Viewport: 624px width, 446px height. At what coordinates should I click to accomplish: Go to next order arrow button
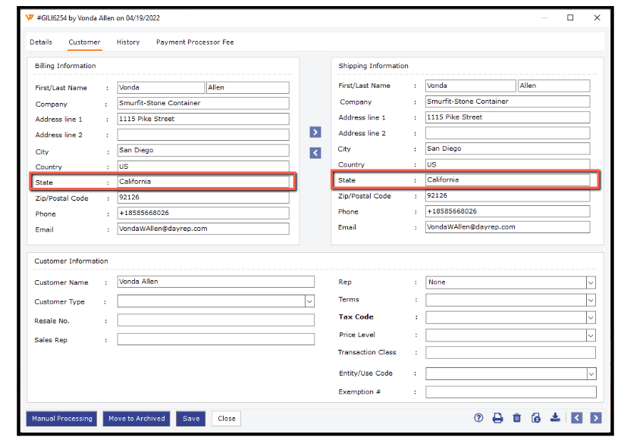pyautogui.click(x=596, y=418)
